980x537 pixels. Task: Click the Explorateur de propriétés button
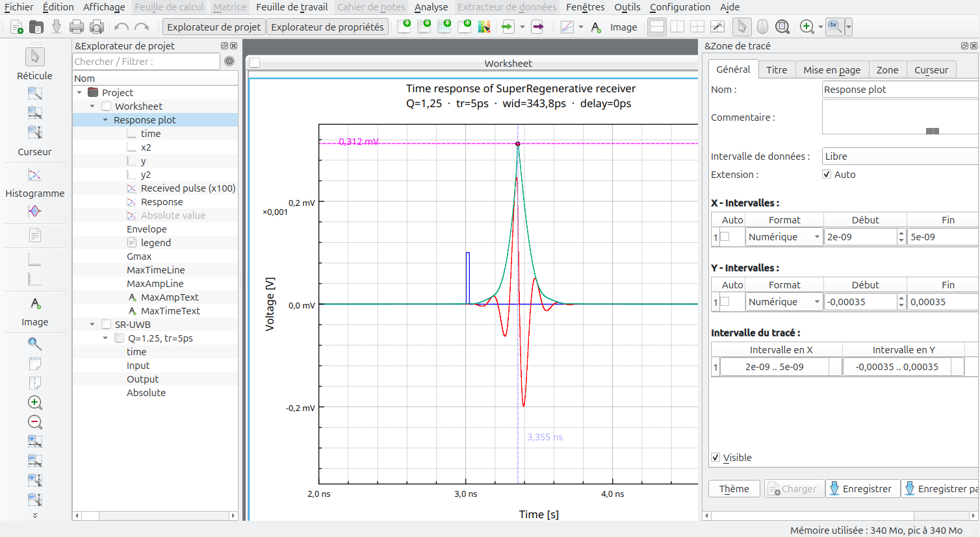[x=327, y=27]
